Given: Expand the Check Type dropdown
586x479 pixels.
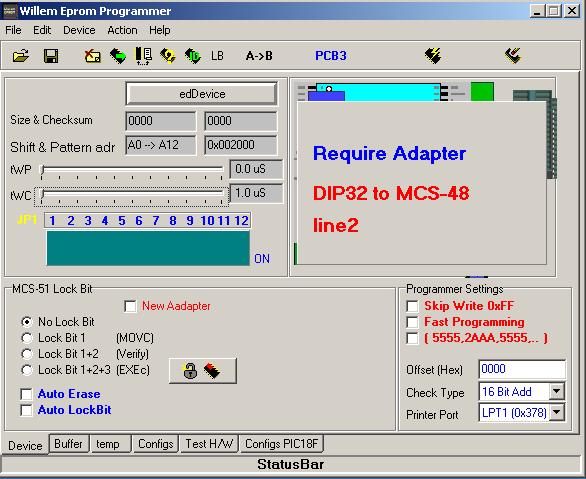Looking at the screenshot, I should pyautogui.click(x=557, y=392).
